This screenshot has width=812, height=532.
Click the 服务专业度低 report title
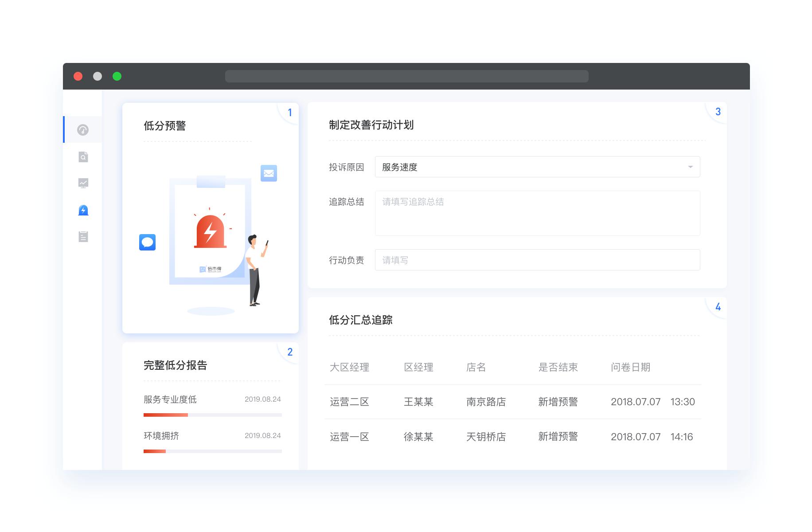[x=171, y=399]
